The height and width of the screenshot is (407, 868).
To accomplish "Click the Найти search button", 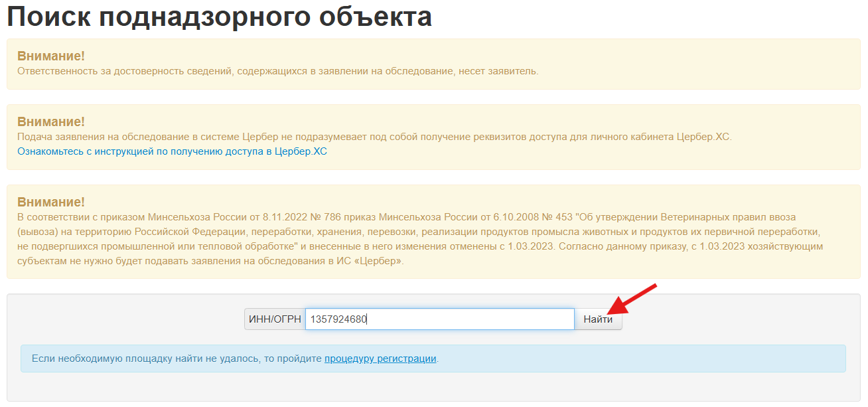I will [x=598, y=319].
